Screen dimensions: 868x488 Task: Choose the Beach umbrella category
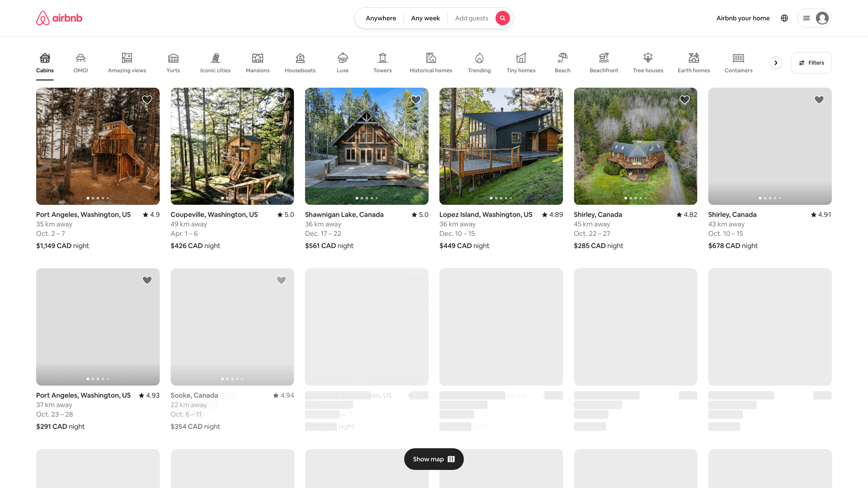562,63
